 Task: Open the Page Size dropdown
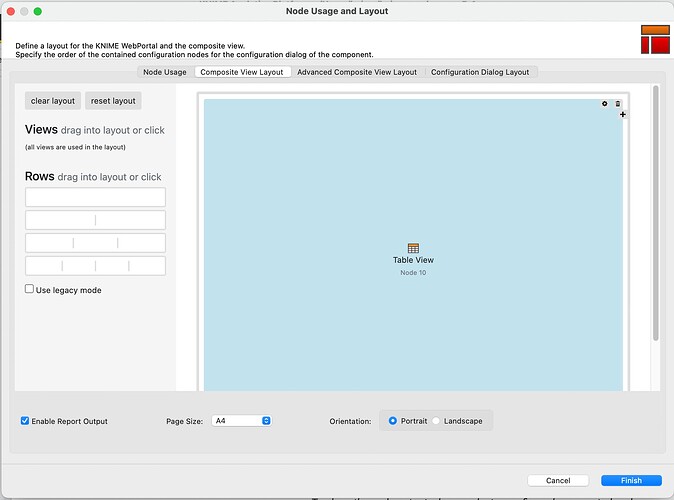click(x=241, y=421)
